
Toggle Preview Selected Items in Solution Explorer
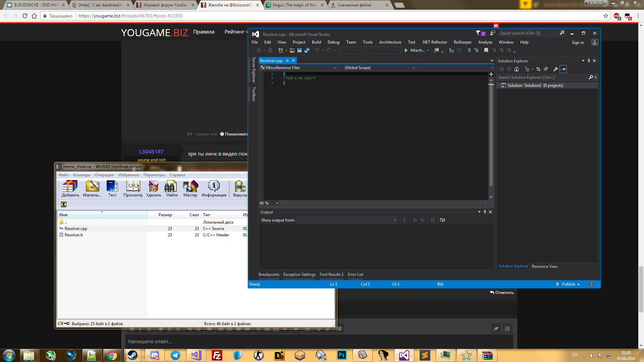point(563,69)
